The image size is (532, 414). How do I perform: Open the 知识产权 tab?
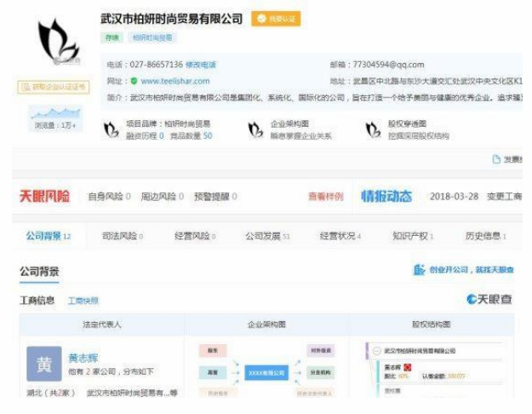[412, 236]
